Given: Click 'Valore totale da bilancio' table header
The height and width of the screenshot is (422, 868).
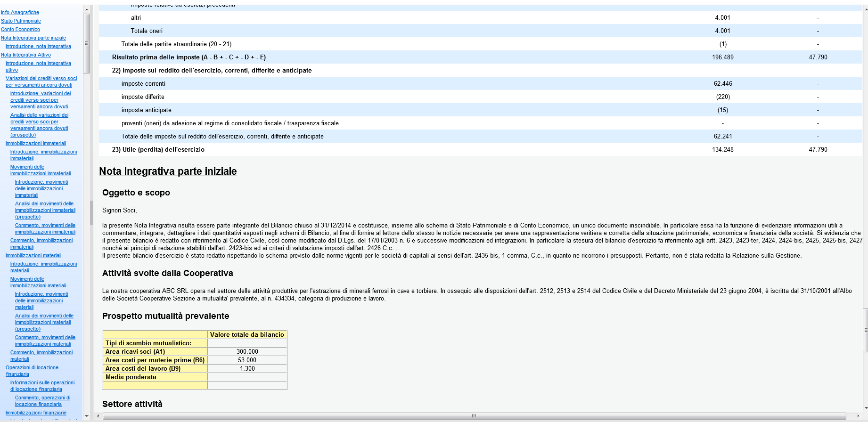Looking at the screenshot, I should [x=247, y=334].
